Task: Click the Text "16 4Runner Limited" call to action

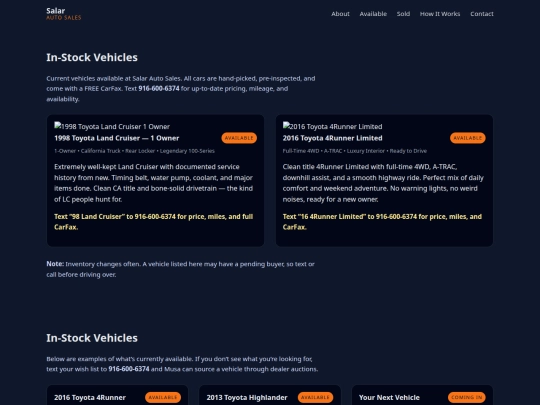Action: pyautogui.click(x=382, y=222)
